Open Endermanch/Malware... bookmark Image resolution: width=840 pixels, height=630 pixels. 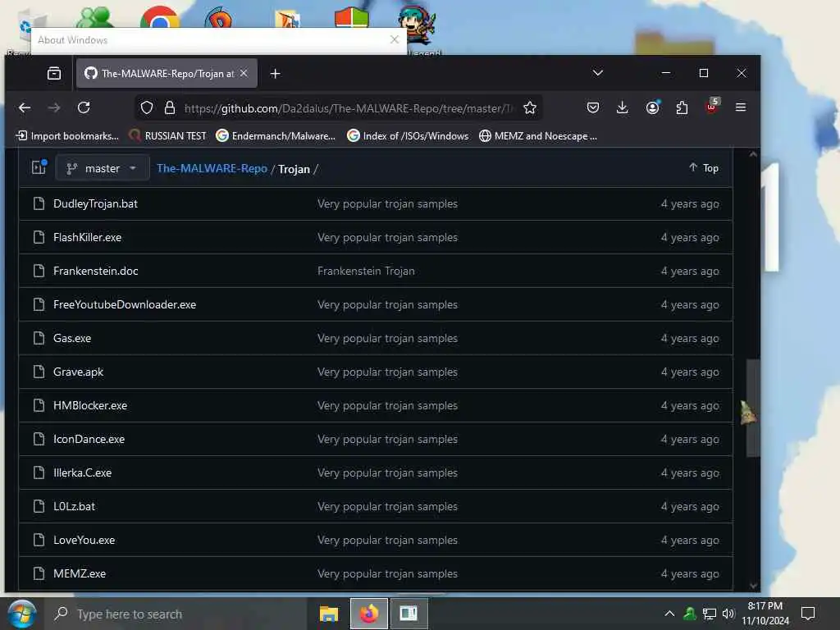pos(276,136)
